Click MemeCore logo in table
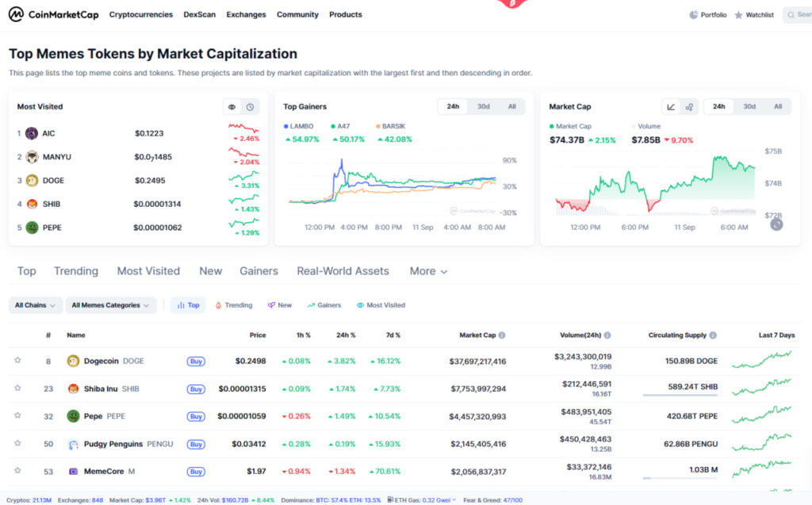 click(x=73, y=472)
